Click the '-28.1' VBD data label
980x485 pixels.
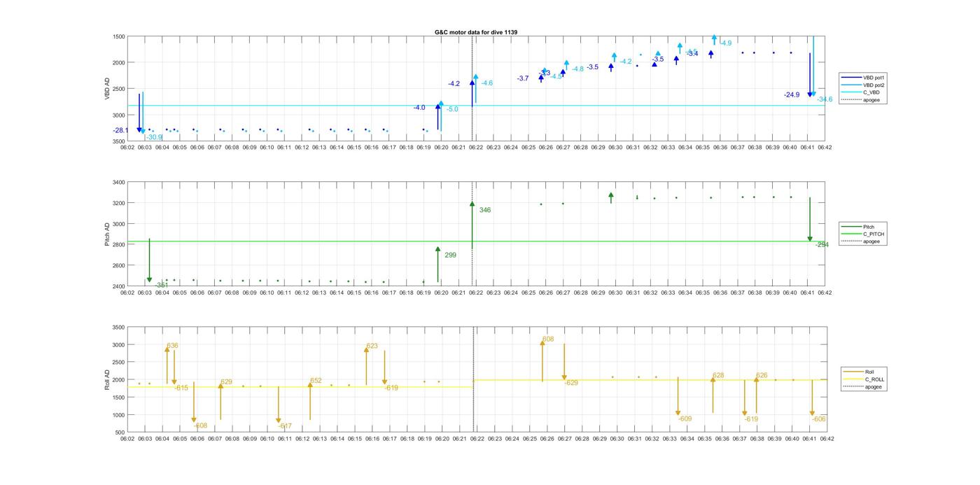(120, 130)
